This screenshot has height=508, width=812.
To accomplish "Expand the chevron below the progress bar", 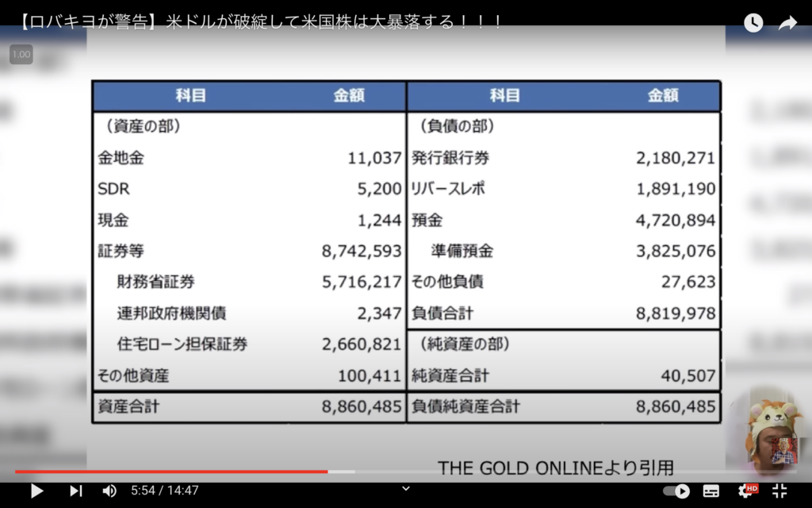I will (x=405, y=488).
